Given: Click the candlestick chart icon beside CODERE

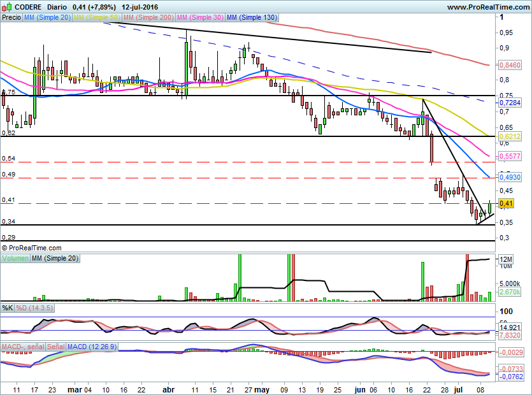Looking at the screenshot, I should 7,6.
